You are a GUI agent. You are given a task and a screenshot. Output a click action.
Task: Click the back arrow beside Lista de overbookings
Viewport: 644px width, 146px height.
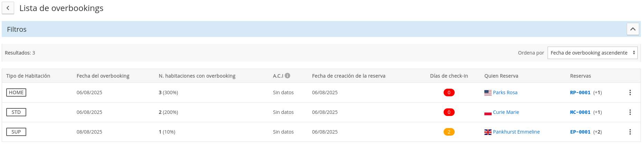(8, 8)
